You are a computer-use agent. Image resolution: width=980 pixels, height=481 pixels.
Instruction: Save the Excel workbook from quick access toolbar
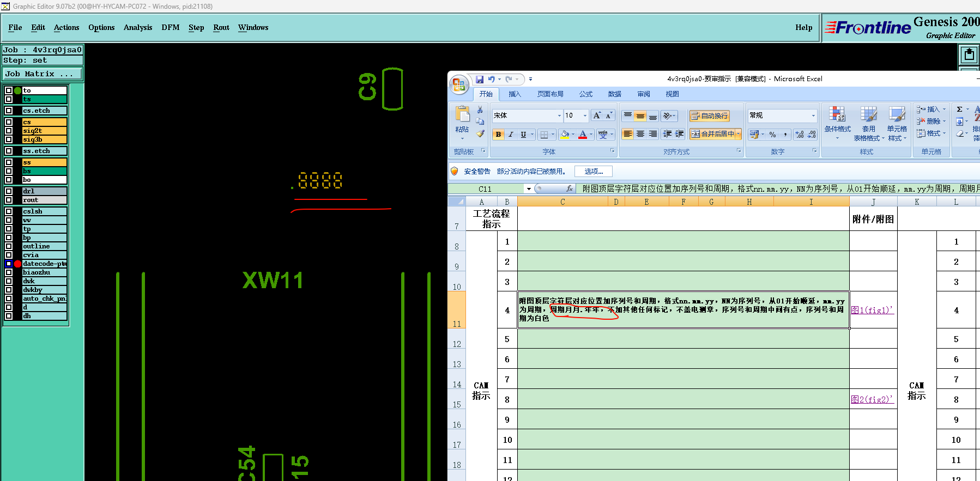click(x=480, y=80)
